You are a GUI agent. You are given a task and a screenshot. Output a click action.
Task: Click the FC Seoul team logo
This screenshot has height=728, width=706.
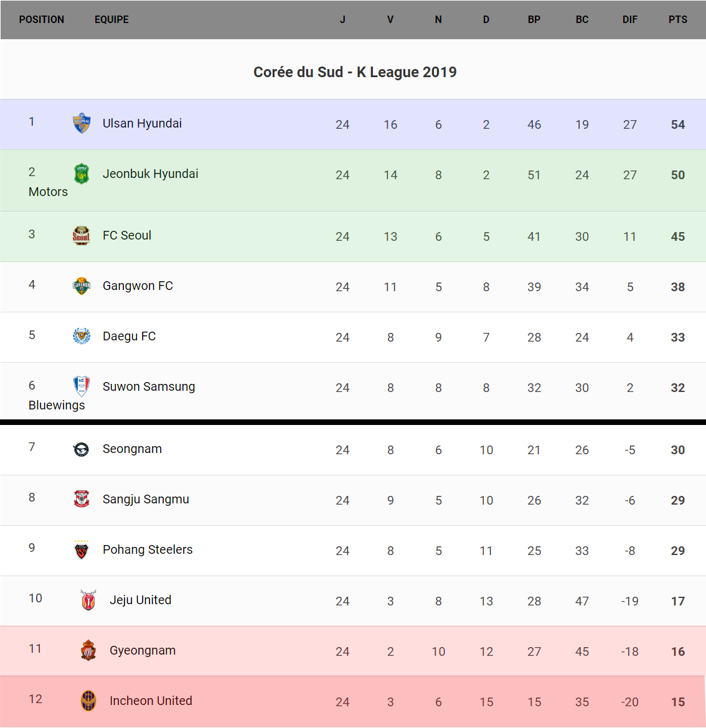coord(82,235)
